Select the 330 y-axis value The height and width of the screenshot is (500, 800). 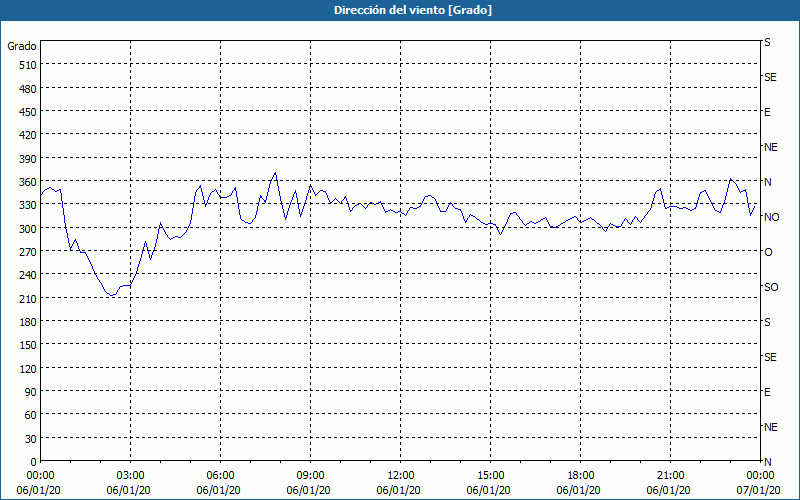click(x=28, y=205)
